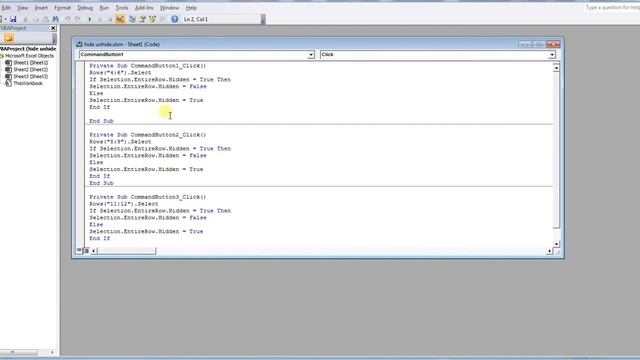
Task: Open Properties Window from toolbar icon
Action: click(142, 19)
